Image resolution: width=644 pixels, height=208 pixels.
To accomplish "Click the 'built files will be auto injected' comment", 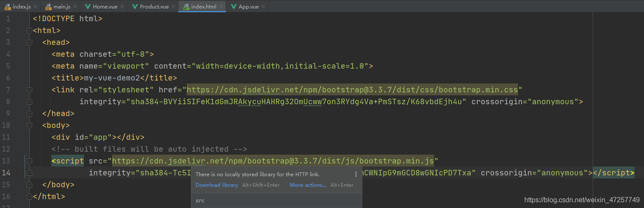I will pos(149,149).
